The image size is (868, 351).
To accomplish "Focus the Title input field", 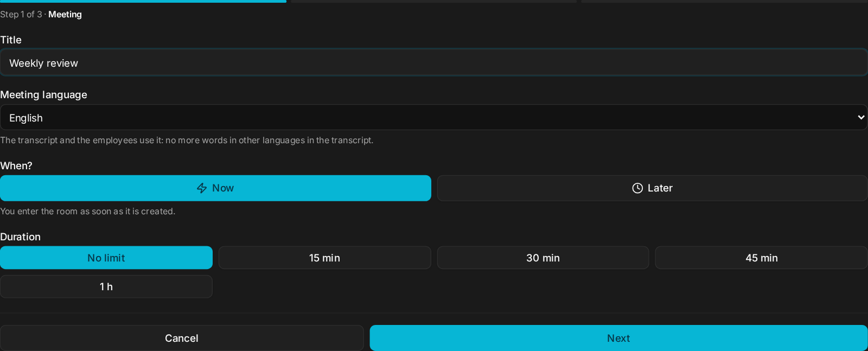I will click(x=433, y=63).
